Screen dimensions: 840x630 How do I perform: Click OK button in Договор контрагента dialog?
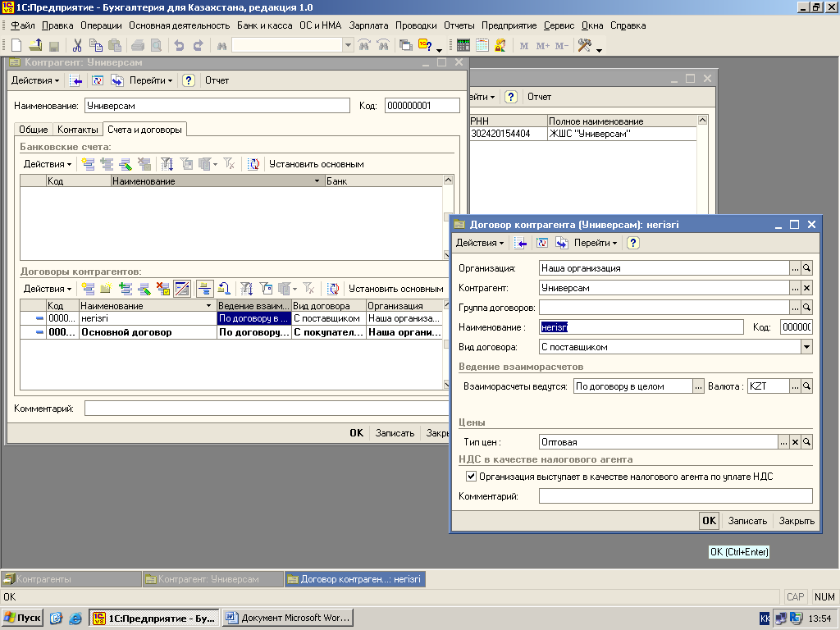click(709, 521)
